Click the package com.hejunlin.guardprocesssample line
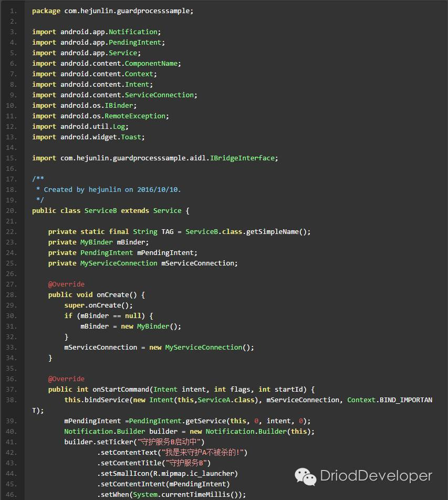448x500 pixels. tap(112, 11)
